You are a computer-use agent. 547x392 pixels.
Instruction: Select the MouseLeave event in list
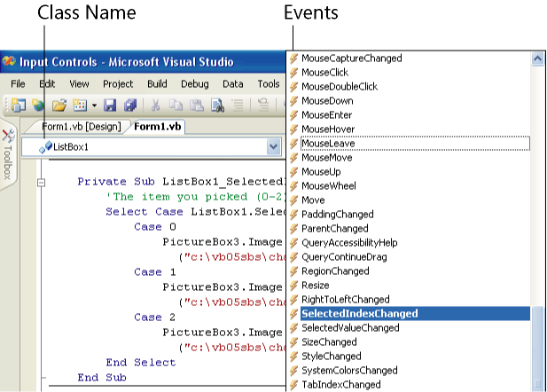coord(326,144)
